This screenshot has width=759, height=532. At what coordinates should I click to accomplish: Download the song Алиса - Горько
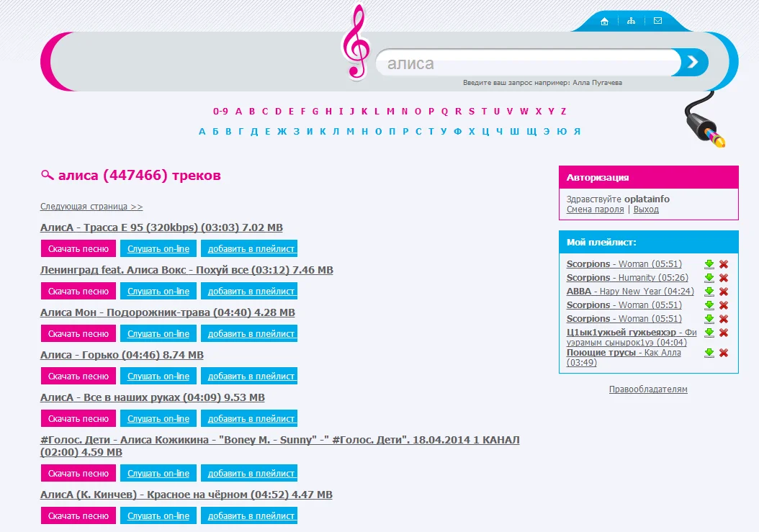[x=78, y=376]
